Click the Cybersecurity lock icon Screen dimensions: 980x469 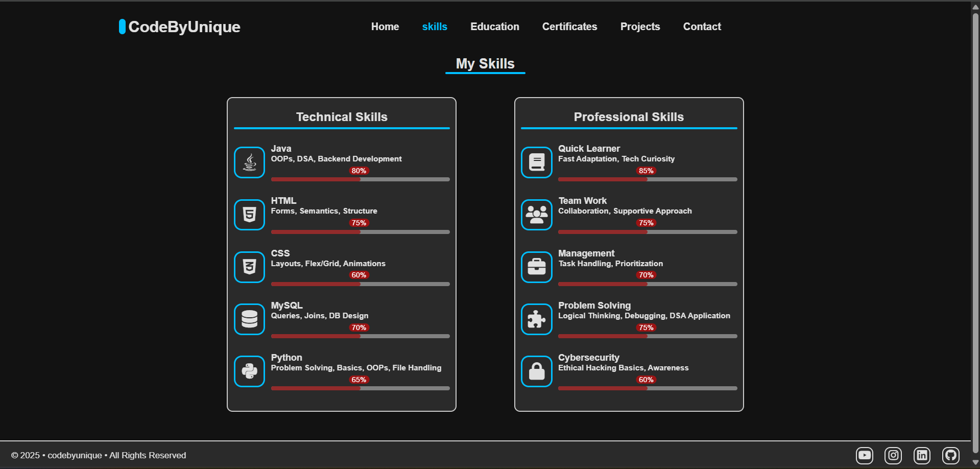[x=536, y=371]
